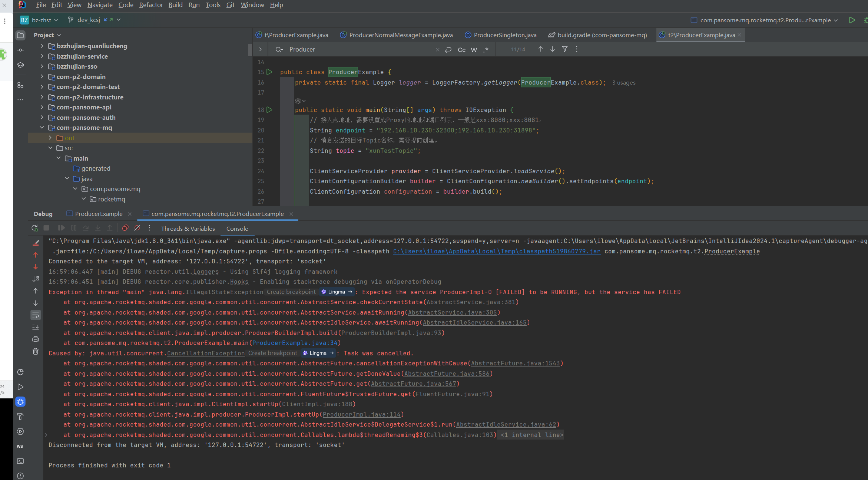Open the debug toolbar more options menu
Image resolution: width=868 pixels, height=480 pixels.
(149, 228)
